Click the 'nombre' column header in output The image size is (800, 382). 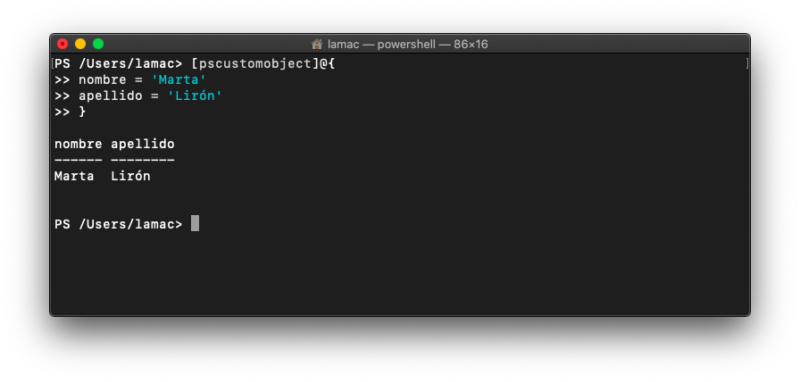[78, 144]
